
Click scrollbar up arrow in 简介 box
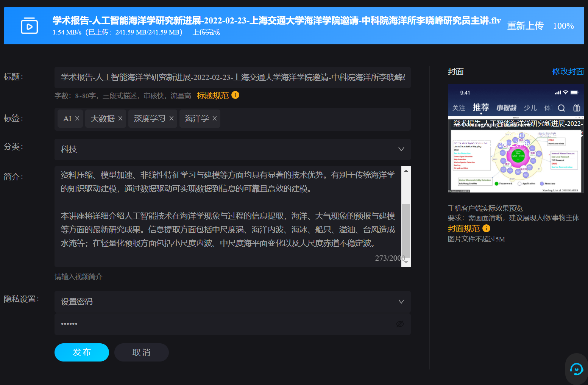coord(406,171)
